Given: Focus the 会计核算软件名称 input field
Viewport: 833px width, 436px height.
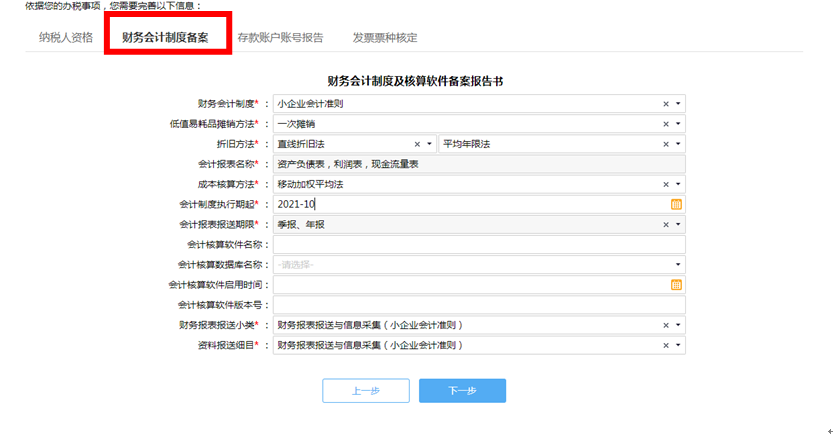Looking at the screenshot, I should (479, 245).
